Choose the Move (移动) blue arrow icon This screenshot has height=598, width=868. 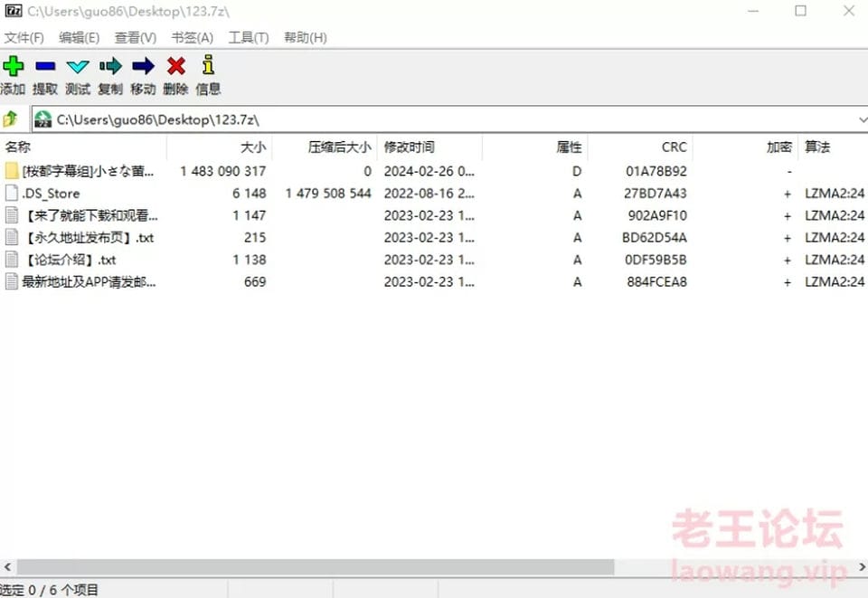[143, 66]
